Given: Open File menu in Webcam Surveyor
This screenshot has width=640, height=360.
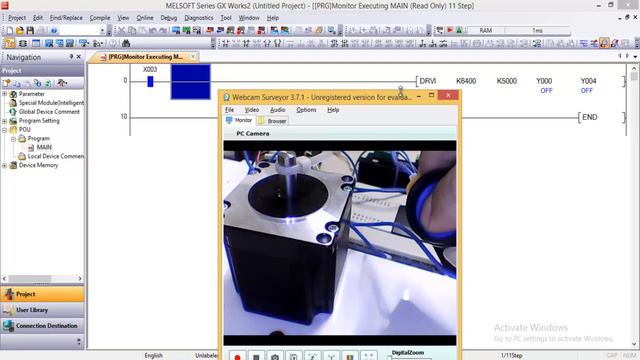Looking at the screenshot, I should tap(229, 110).
